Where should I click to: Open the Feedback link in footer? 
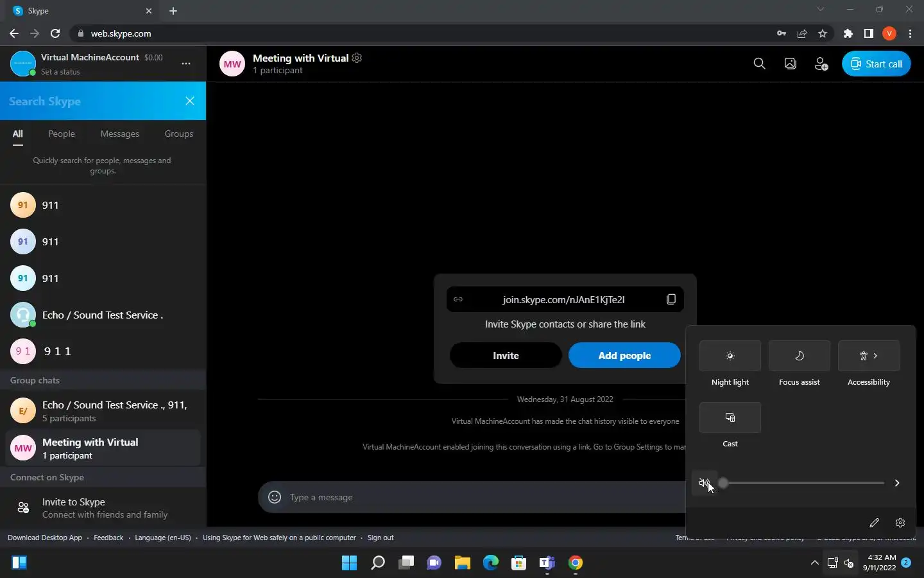click(108, 538)
